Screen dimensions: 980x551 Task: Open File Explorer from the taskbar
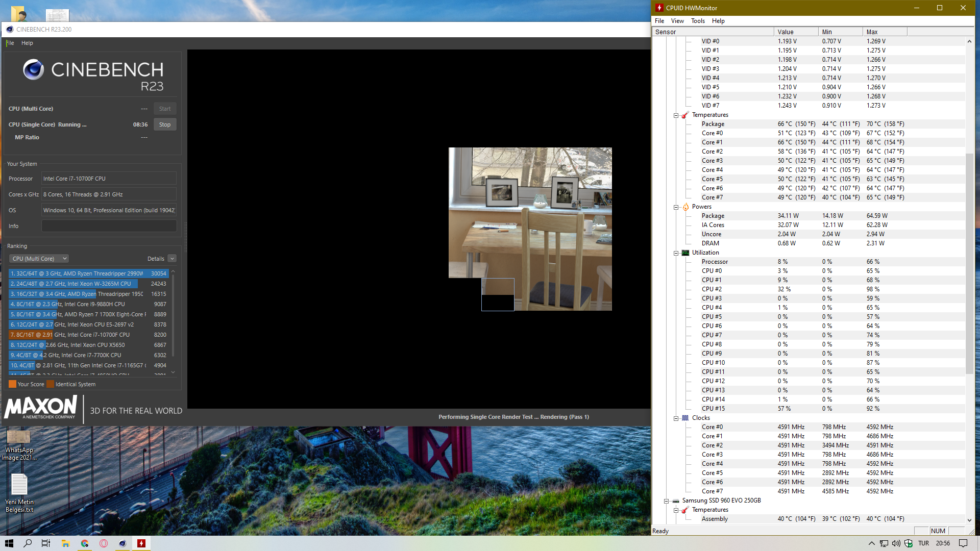[x=65, y=543]
